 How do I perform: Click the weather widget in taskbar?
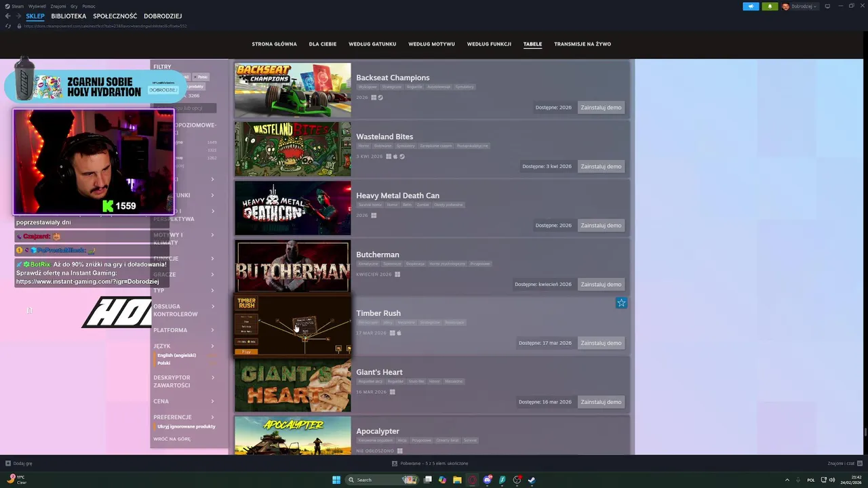(x=17, y=480)
